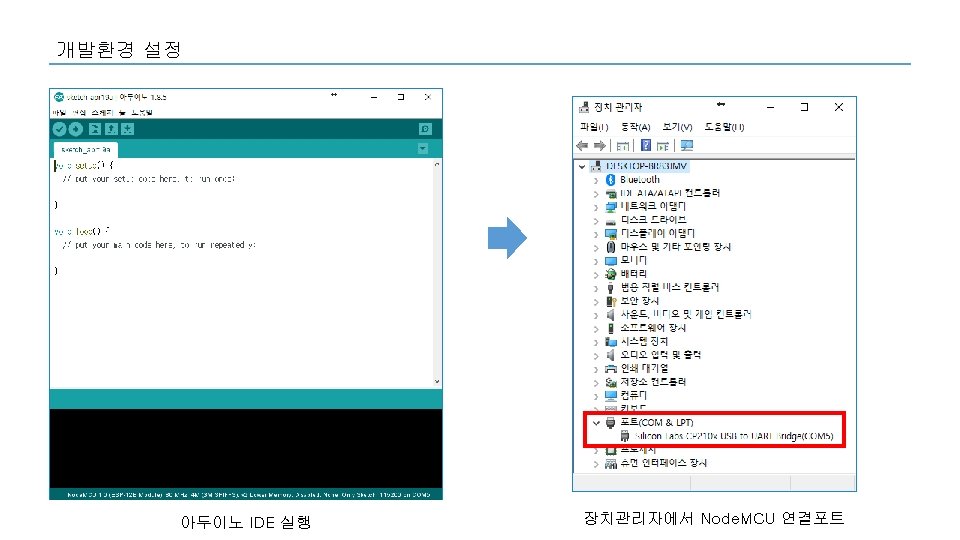Select the 보안 장치 tree item

pos(640,301)
